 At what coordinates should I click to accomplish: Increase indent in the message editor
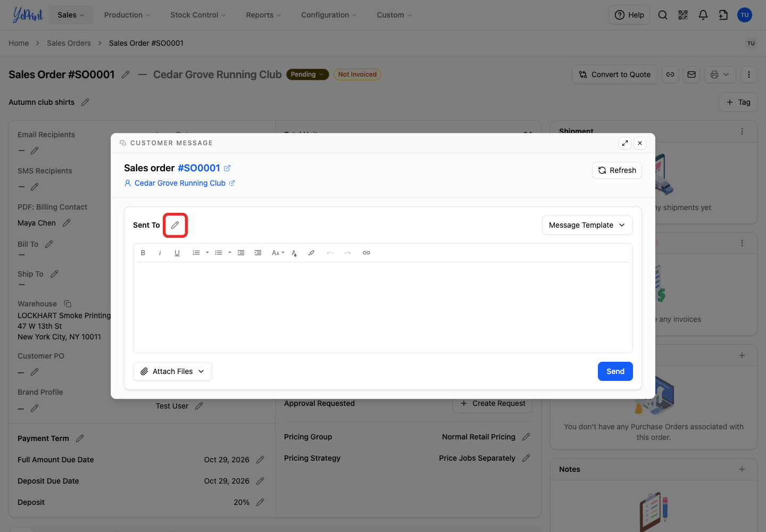point(258,253)
